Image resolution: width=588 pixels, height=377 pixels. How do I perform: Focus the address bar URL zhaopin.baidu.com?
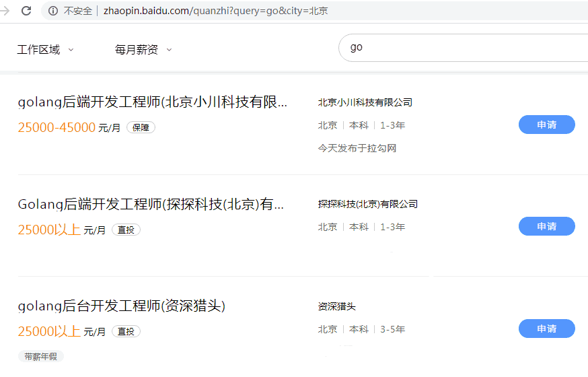(x=216, y=11)
